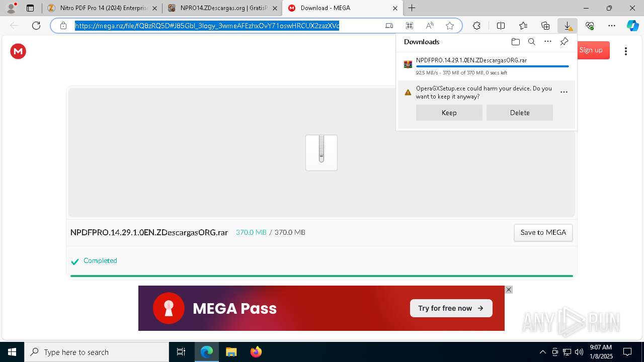The width and height of the screenshot is (644, 362).
Task: Toggle split screen view
Action: tap(501, 26)
